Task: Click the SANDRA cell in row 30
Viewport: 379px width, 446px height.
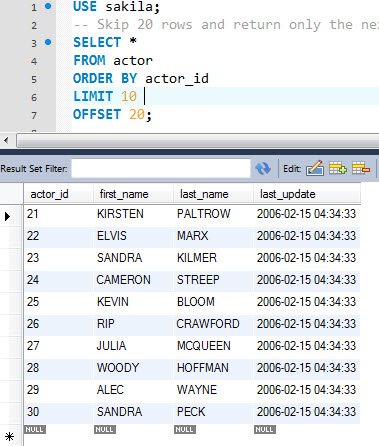Action: (133, 412)
